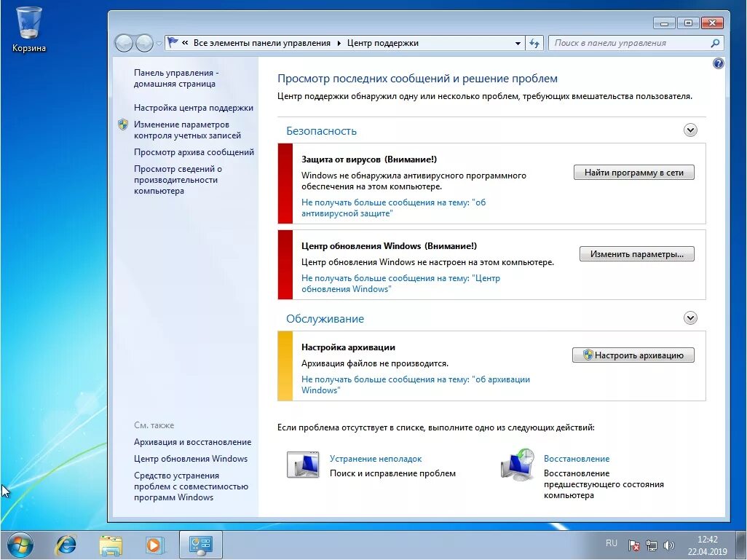Collapse the 'Обслуживание' section chevron
This screenshot has height=560, width=747.
pyautogui.click(x=690, y=318)
